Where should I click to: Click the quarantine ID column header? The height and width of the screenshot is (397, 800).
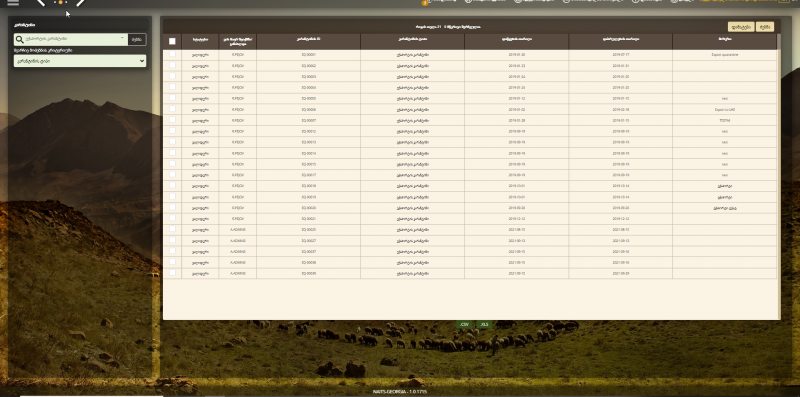309,41
